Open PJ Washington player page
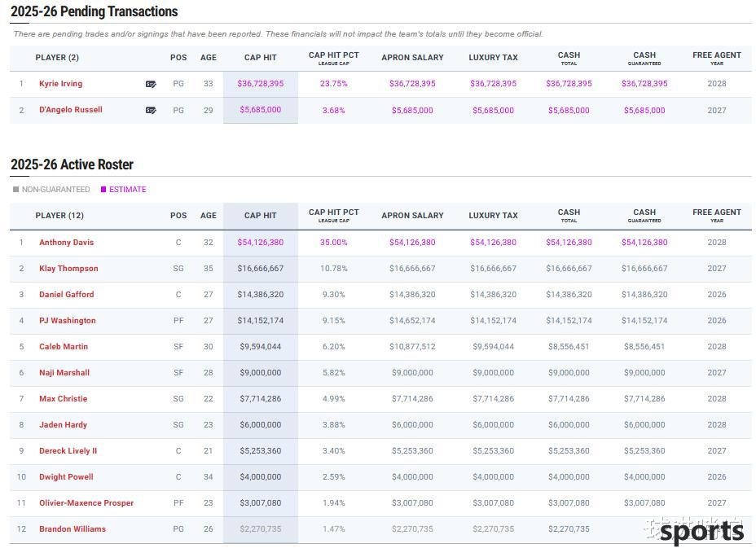Viewport: 756px width, 557px height. (x=68, y=320)
